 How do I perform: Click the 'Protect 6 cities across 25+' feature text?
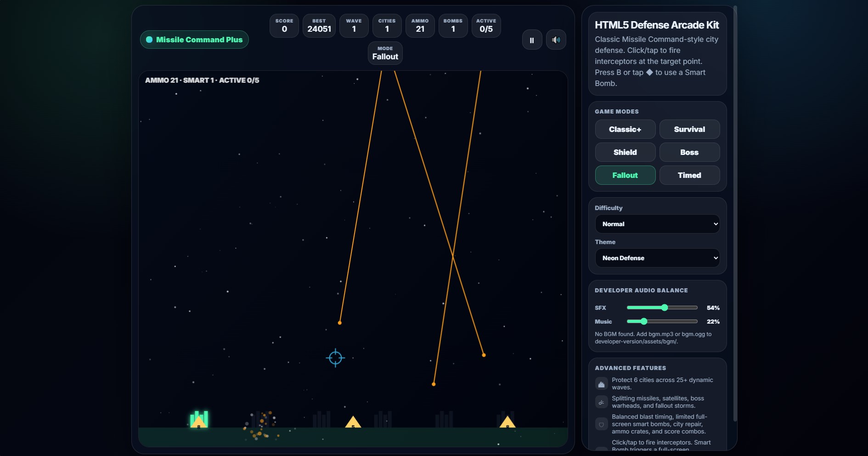point(662,383)
